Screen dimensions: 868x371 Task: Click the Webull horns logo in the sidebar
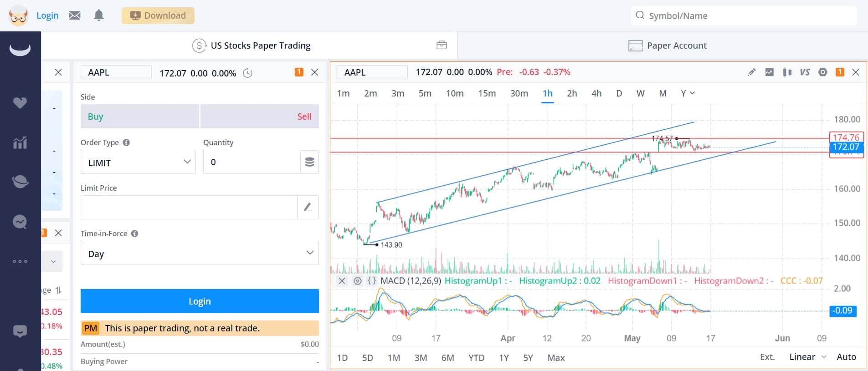click(20, 49)
